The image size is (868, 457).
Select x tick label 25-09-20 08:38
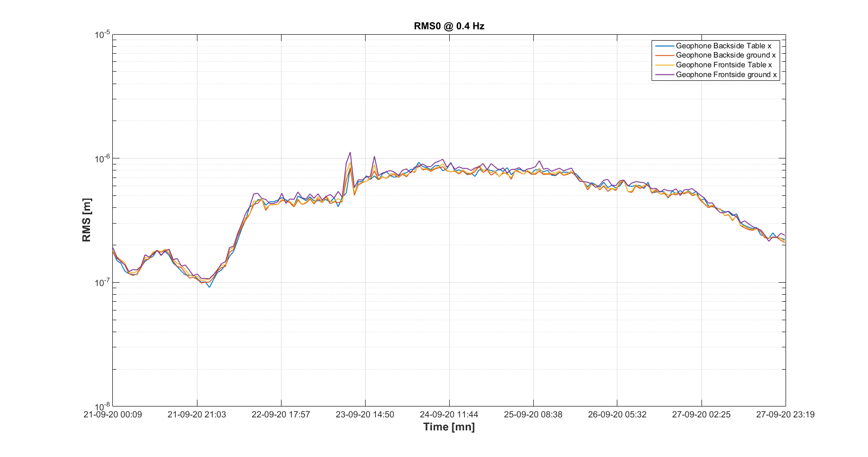(533, 415)
